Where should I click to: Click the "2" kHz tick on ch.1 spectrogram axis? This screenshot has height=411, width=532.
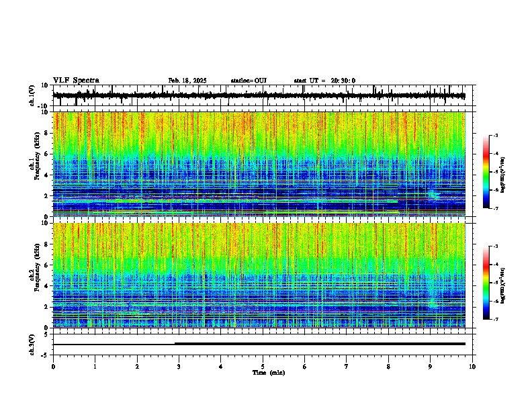tap(47, 196)
